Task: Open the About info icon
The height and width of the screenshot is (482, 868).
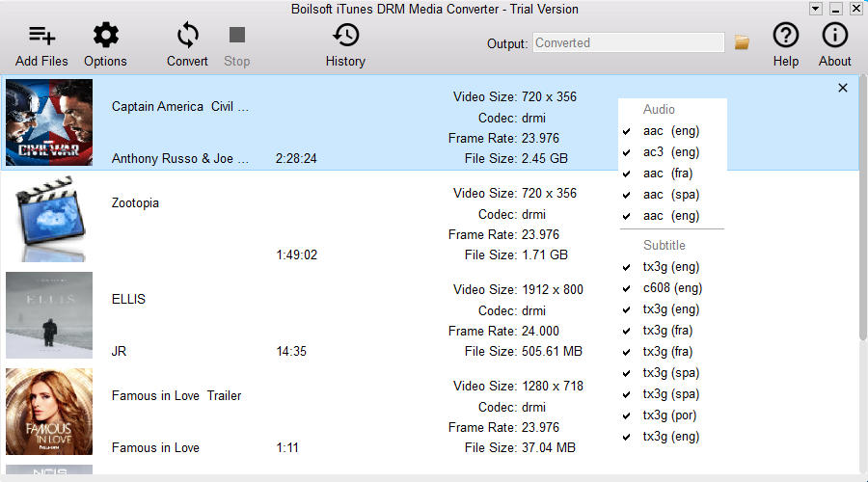Action: [x=834, y=37]
